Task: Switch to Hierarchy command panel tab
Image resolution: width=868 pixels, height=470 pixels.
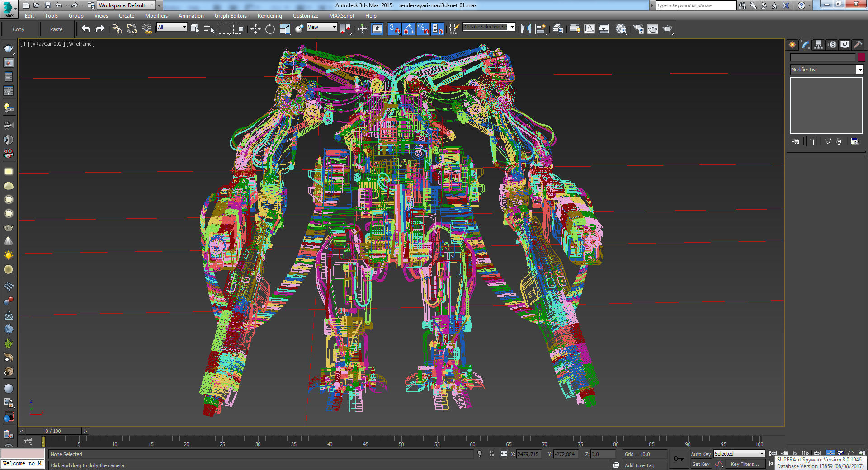Action: click(819, 45)
